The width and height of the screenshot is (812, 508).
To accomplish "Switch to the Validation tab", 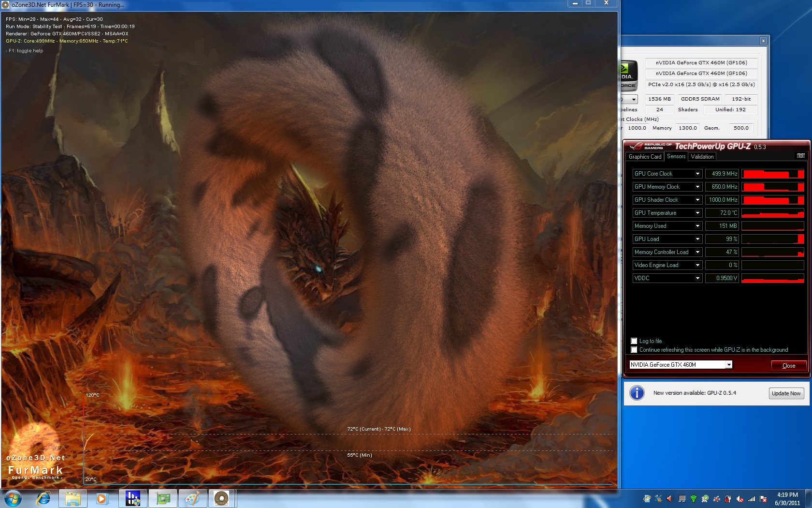I will [702, 156].
